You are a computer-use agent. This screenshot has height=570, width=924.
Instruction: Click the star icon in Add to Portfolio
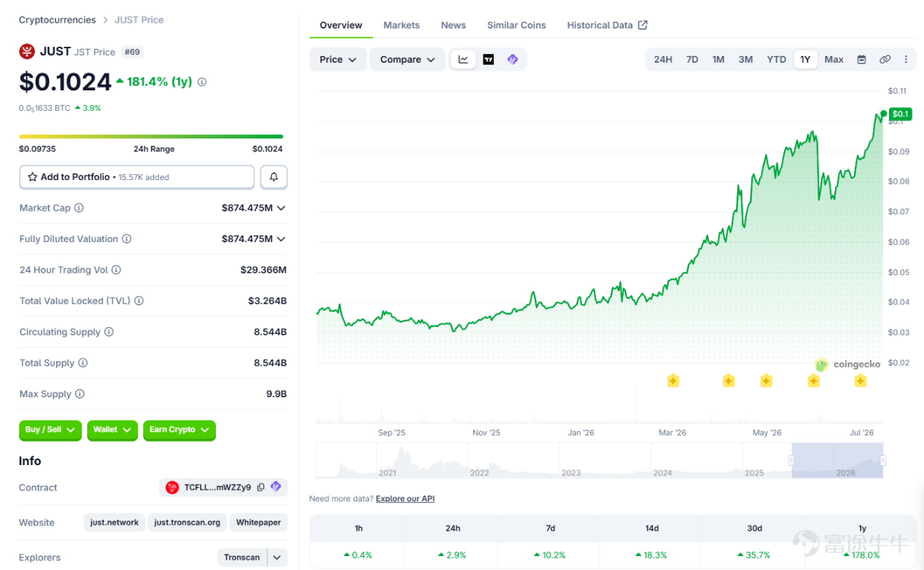pos(33,177)
